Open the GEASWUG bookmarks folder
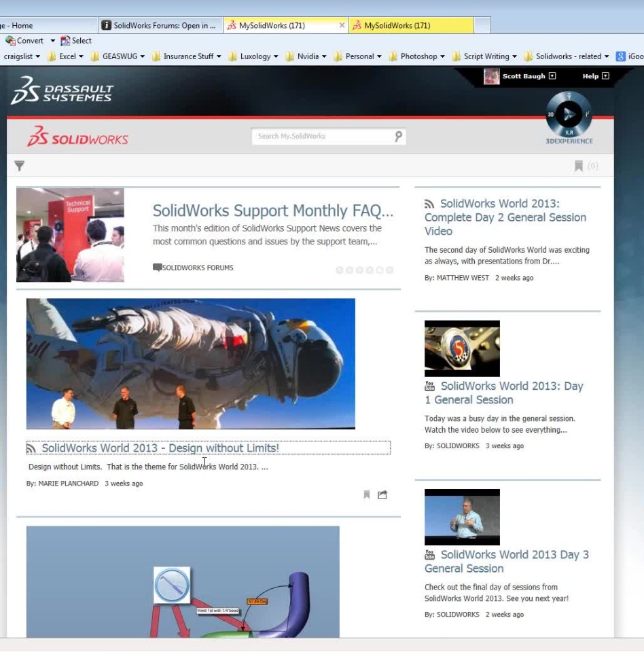644x652 pixels. (x=118, y=56)
